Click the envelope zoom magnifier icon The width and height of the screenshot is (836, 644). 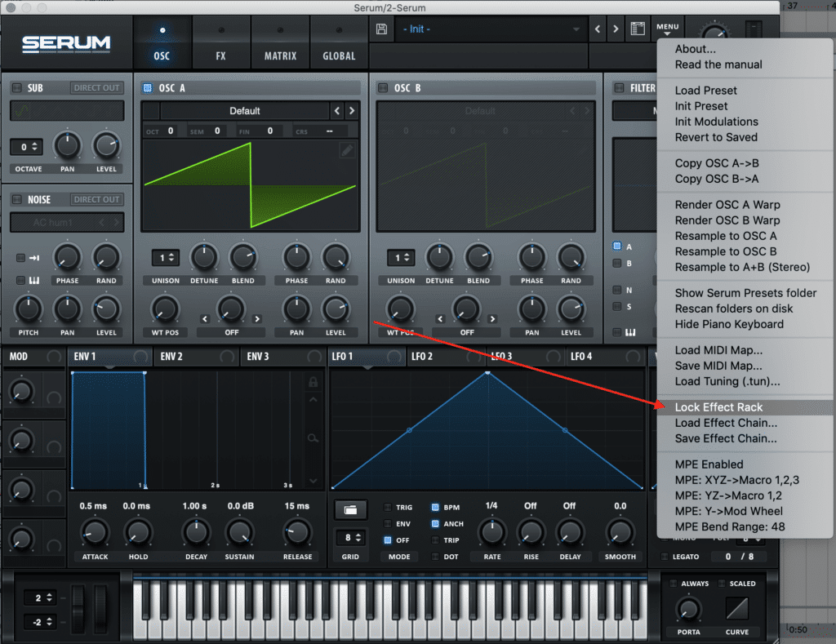point(313,438)
